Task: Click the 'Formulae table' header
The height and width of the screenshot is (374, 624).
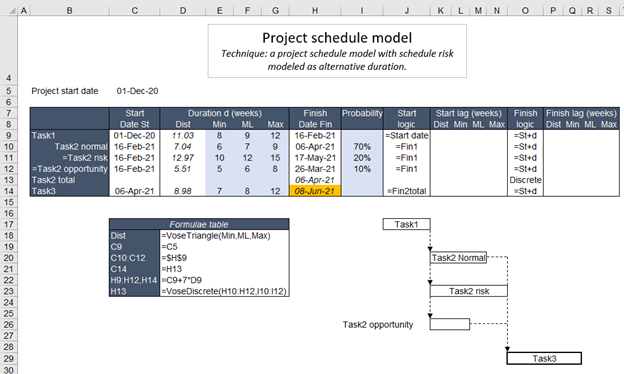Action: (199, 224)
